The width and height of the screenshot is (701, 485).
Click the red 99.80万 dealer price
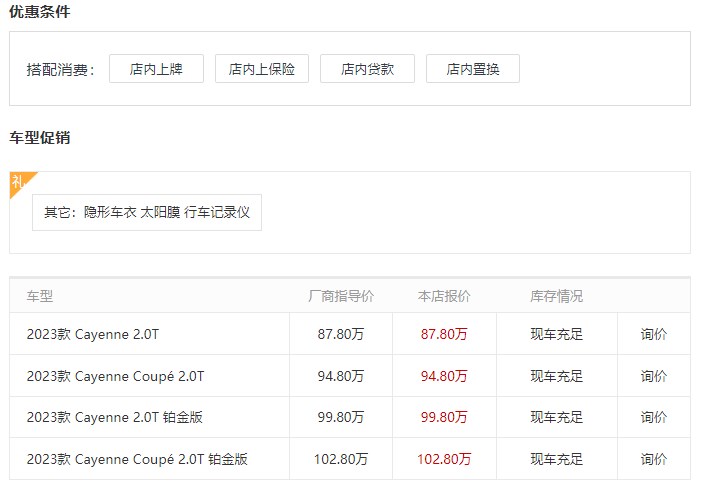click(x=444, y=417)
